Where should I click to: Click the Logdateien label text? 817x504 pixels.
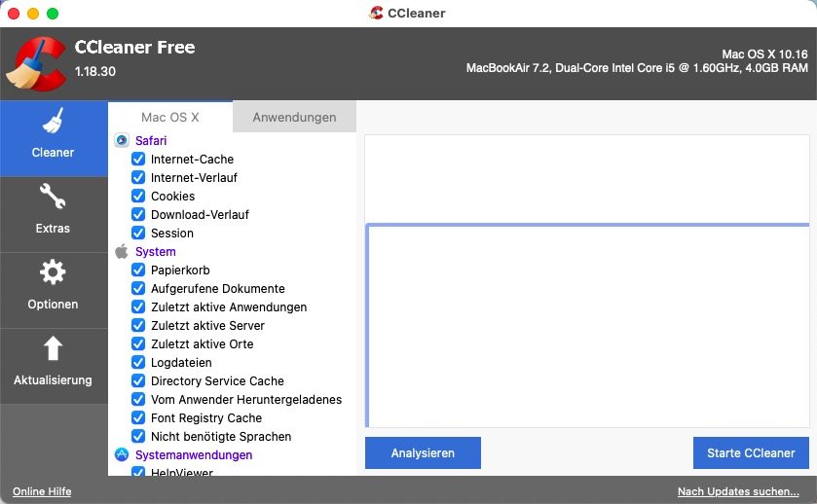click(x=181, y=362)
